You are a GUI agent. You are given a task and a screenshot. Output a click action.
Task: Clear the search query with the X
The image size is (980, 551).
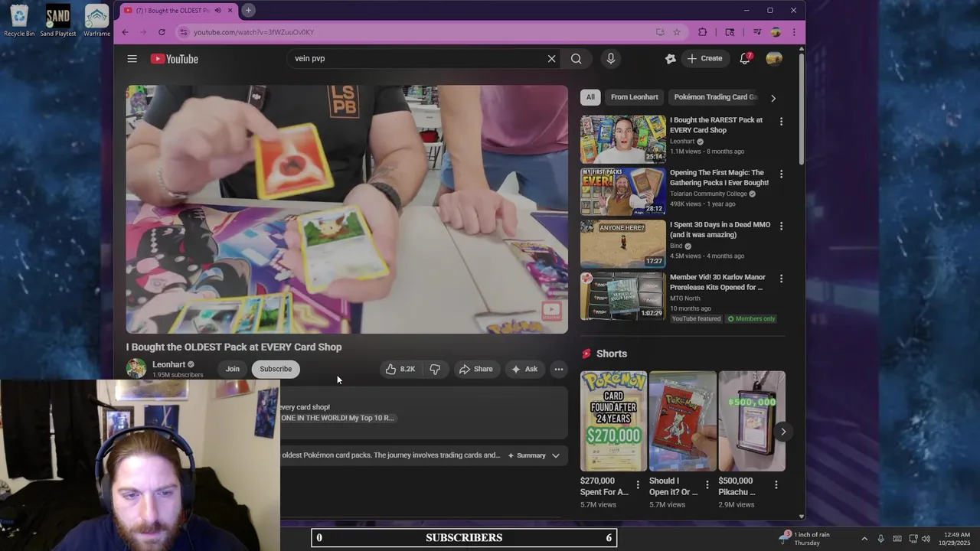(x=551, y=59)
